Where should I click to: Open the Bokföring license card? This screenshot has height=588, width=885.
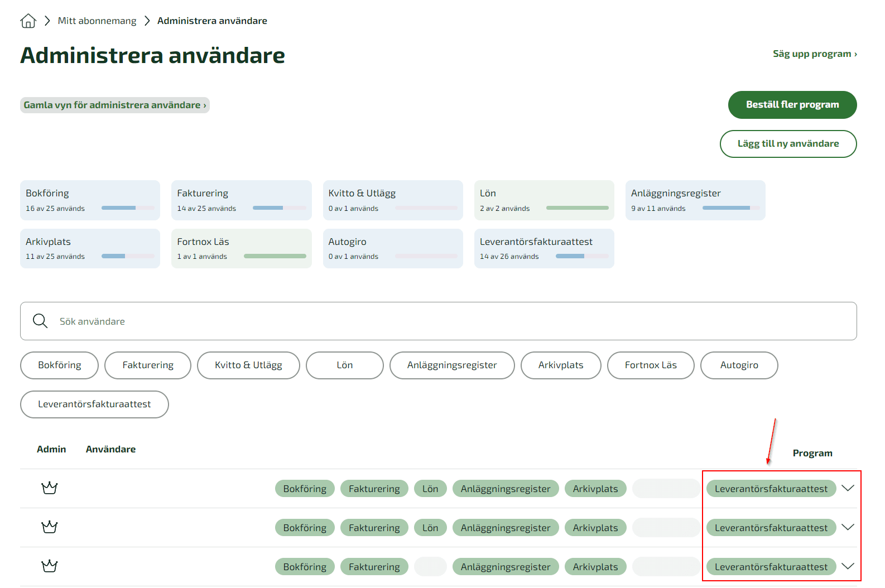[90, 200]
